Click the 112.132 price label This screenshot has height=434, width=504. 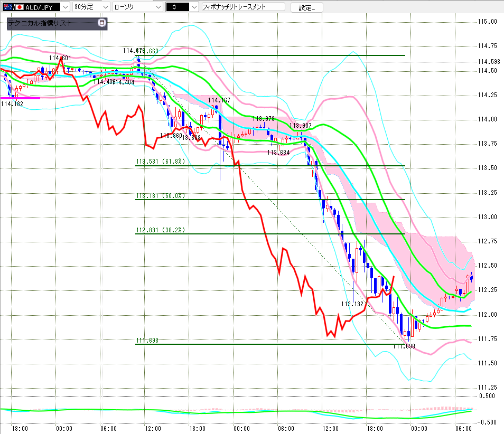tap(352, 304)
